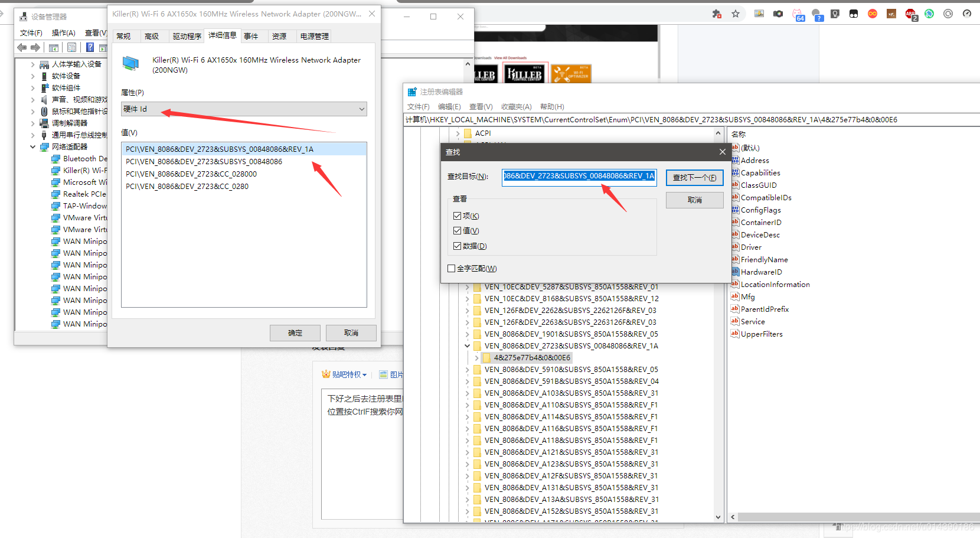980x538 pixels.
Task: Click the Registry Editor path address bar
Action: [x=691, y=119]
